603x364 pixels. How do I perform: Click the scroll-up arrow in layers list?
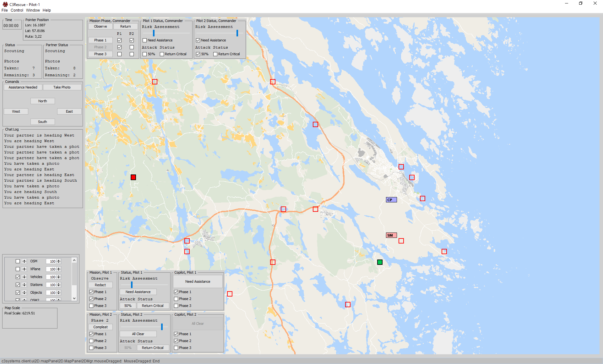(74, 260)
